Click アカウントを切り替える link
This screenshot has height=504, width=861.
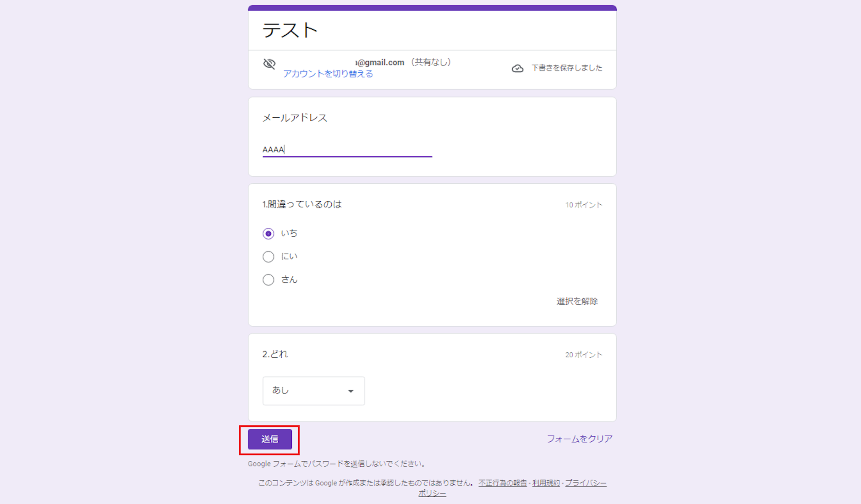click(327, 74)
